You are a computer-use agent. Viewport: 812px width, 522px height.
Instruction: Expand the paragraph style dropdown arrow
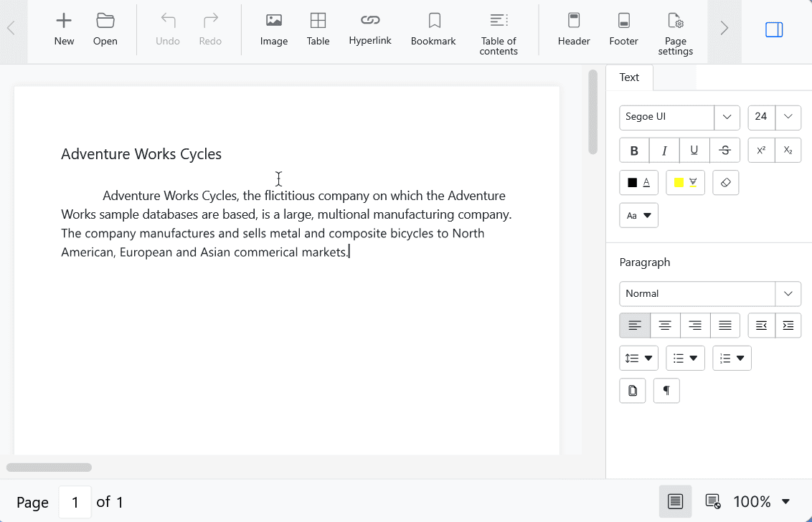click(x=788, y=294)
